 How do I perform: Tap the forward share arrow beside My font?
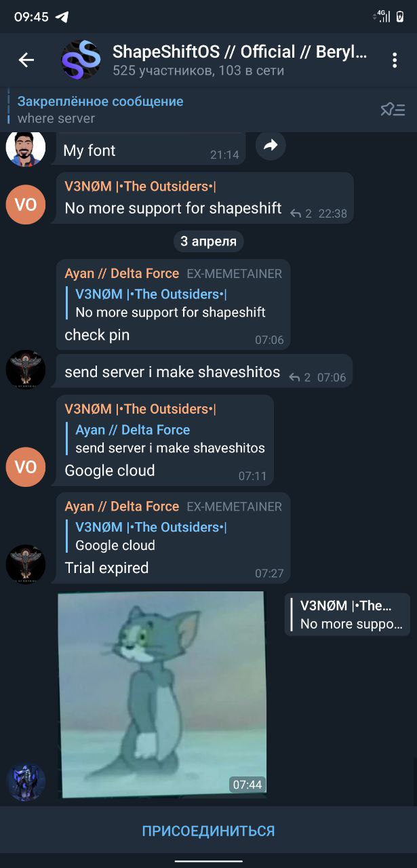click(271, 145)
